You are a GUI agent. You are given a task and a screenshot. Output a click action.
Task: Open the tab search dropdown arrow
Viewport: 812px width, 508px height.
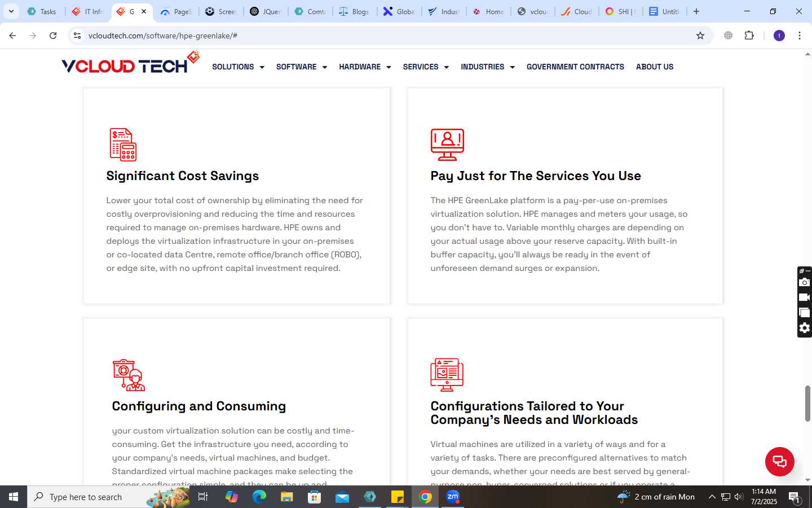click(11, 11)
